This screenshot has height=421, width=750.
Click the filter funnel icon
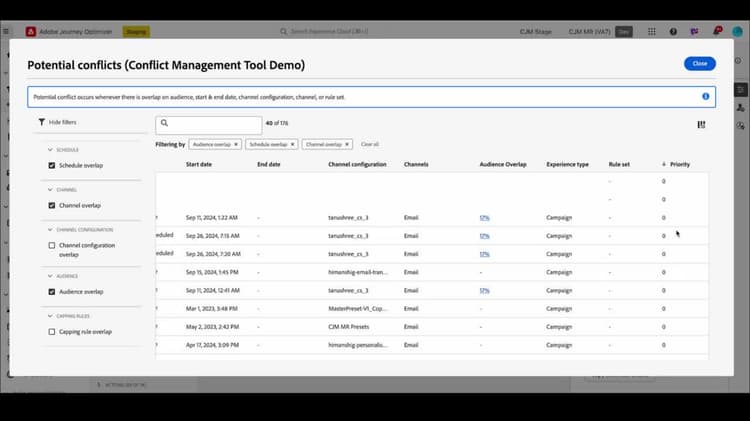click(42, 122)
